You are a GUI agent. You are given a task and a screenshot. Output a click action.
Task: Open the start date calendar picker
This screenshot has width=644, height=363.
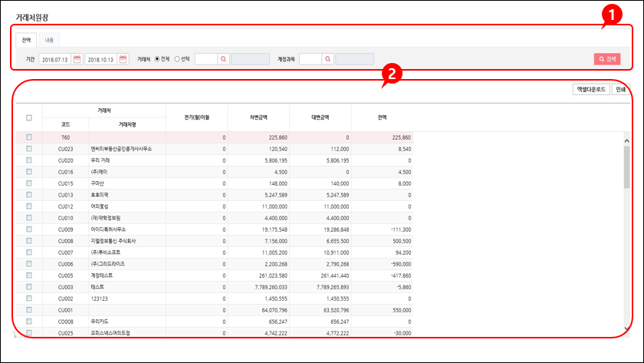pos(77,59)
